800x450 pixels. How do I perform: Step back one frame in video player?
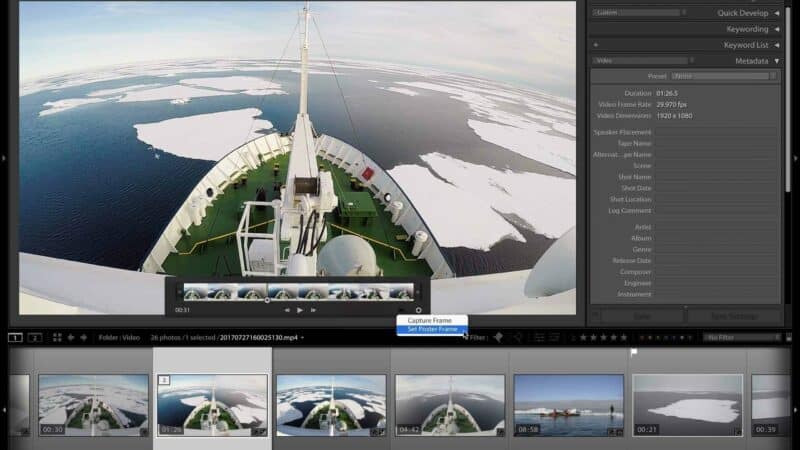[x=287, y=310]
